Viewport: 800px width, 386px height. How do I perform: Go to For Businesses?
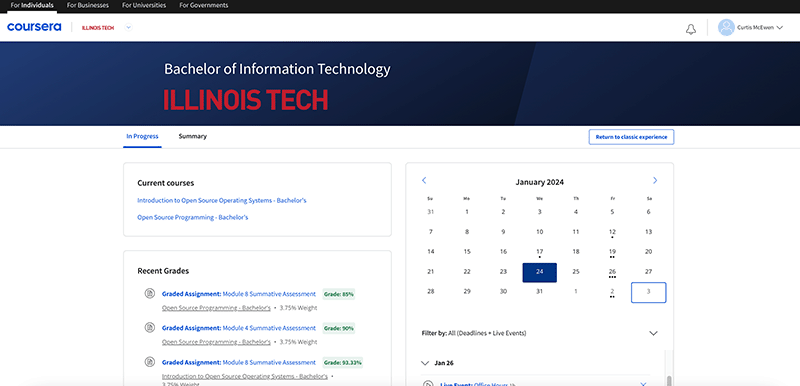pyautogui.click(x=88, y=6)
